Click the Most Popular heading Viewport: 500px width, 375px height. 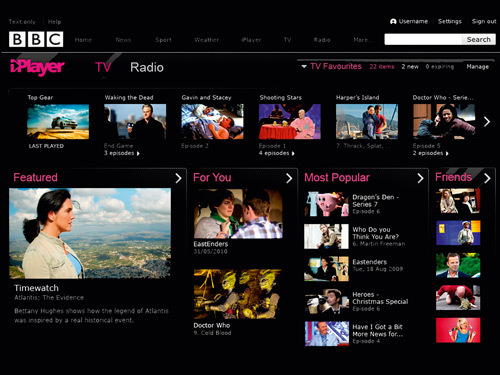pyautogui.click(x=337, y=177)
